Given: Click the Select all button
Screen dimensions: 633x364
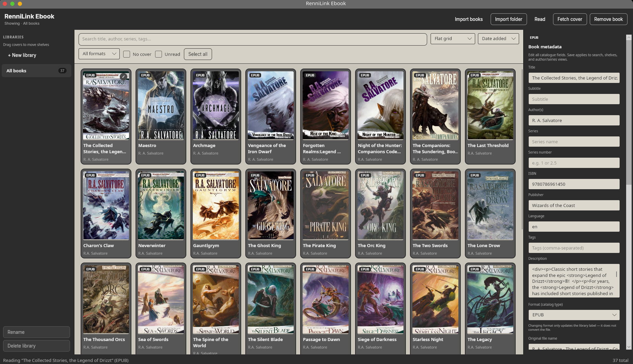Looking at the screenshot, I should point(198,54).
